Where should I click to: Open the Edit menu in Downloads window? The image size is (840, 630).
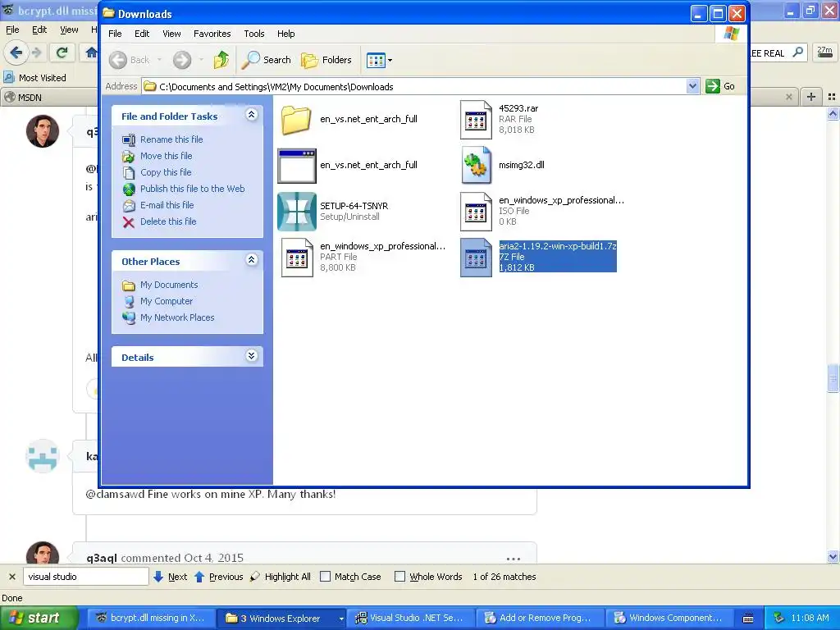click(x=142, y=34)
